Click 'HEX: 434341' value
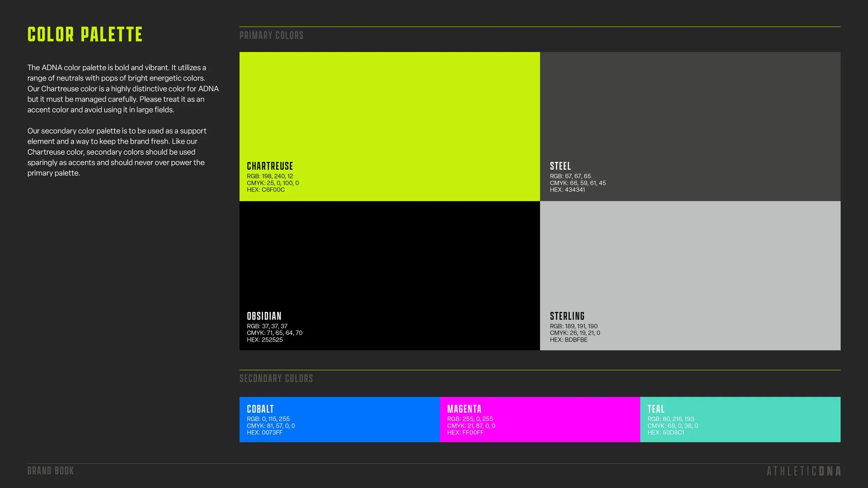Viewport: 868px width, 488px height. tap(567, 190)
